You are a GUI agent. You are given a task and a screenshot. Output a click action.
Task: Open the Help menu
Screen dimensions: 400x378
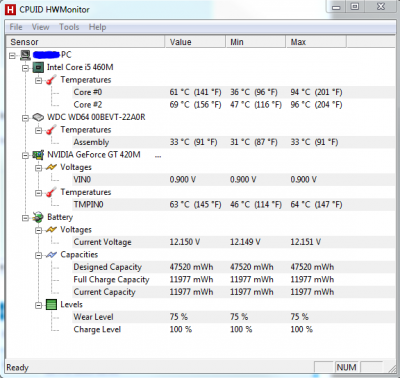(x=97, y=27)
